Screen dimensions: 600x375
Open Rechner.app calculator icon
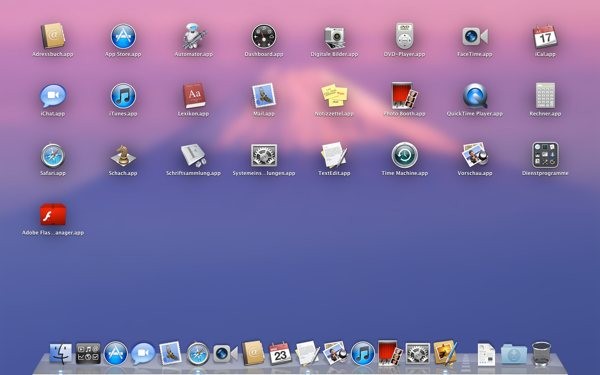coord(545,96)
